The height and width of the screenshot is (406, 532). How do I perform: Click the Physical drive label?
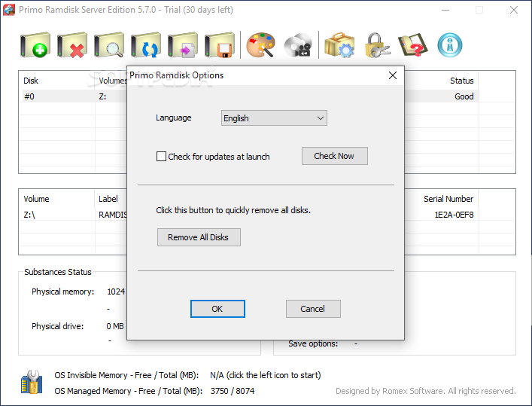(58, 326)
